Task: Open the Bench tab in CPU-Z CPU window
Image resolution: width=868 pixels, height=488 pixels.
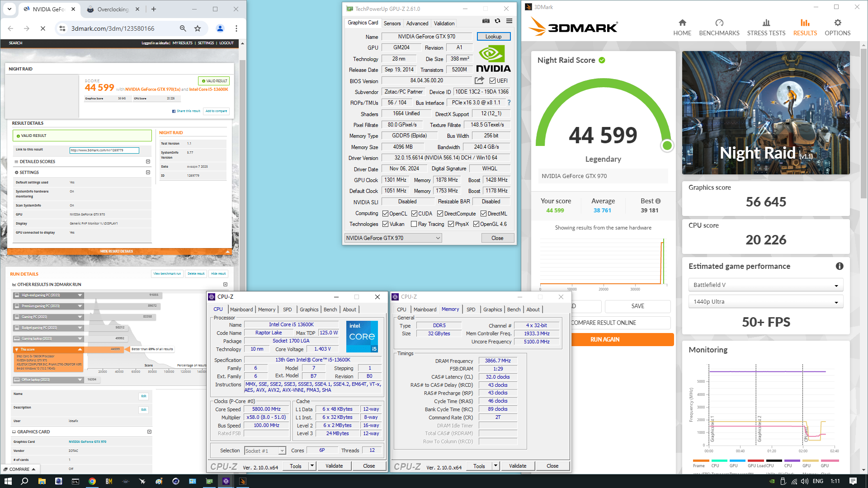Action: [330, 310]
